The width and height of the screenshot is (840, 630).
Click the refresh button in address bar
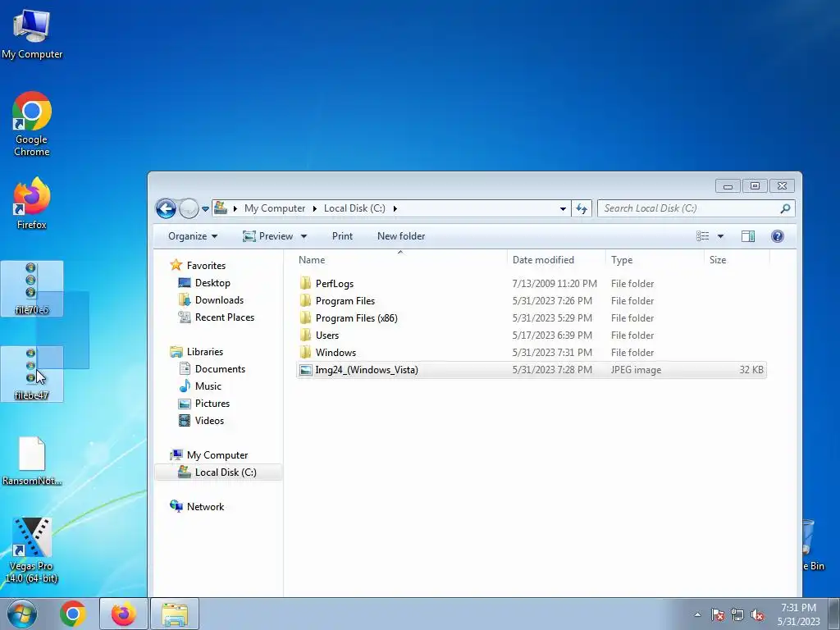(x=582, y=208)
